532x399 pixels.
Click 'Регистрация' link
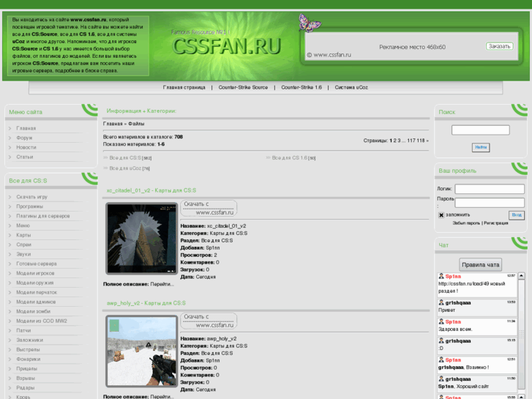click(495, 223)
